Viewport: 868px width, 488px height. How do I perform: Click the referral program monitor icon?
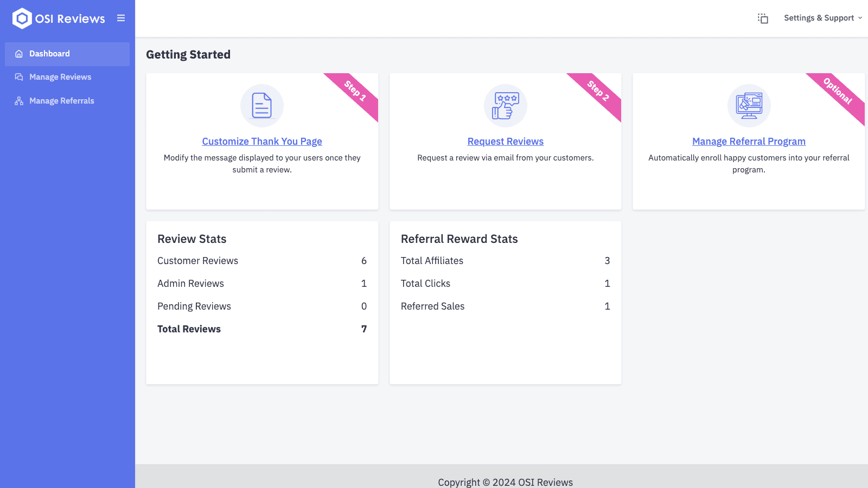click(749, 106)
